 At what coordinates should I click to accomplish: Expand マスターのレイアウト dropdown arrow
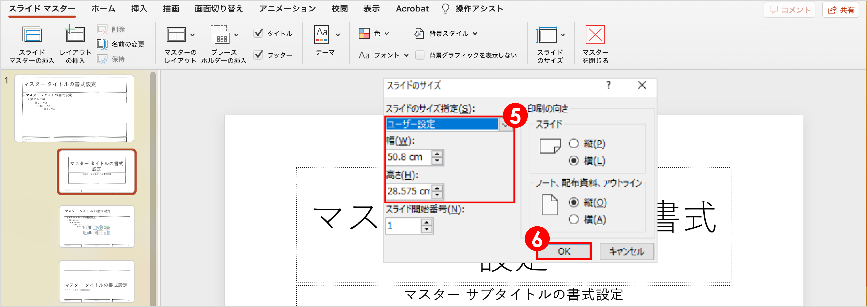192,35
